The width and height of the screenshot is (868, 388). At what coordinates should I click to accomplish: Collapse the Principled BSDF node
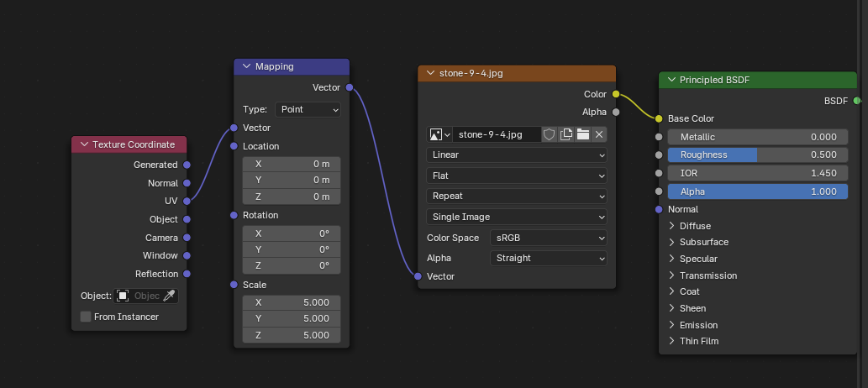pyautogui.click(x=671, y=80)
